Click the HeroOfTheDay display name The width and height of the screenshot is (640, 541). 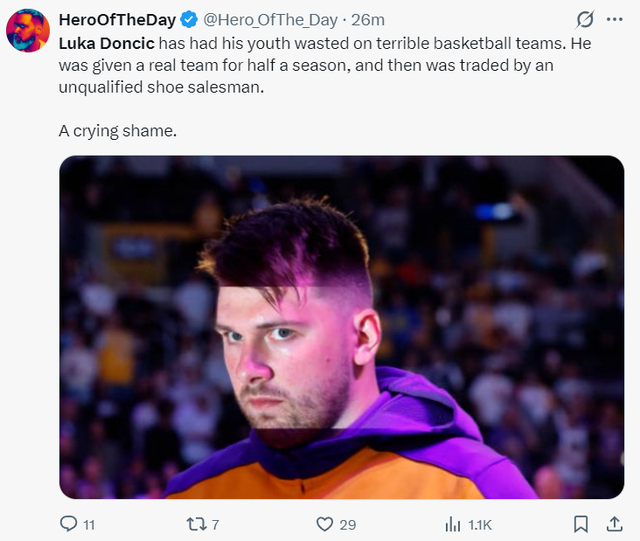[117, 20]
